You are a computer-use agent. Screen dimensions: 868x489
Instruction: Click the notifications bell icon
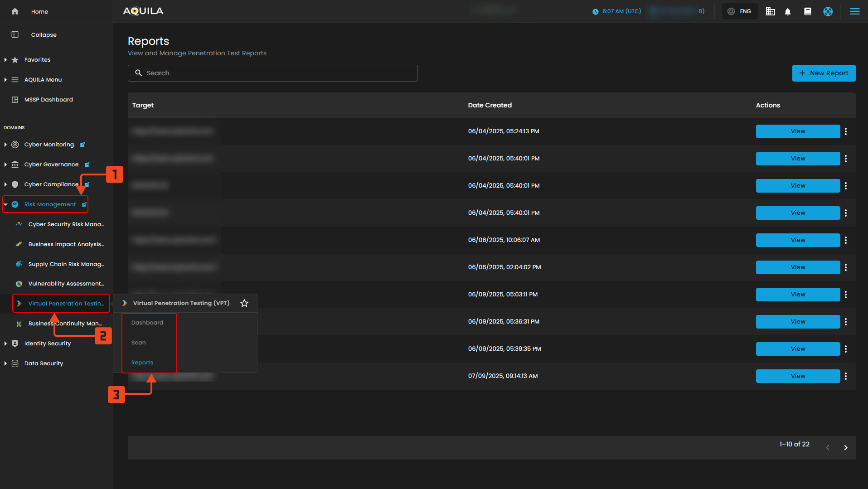(x=788, y=12)
